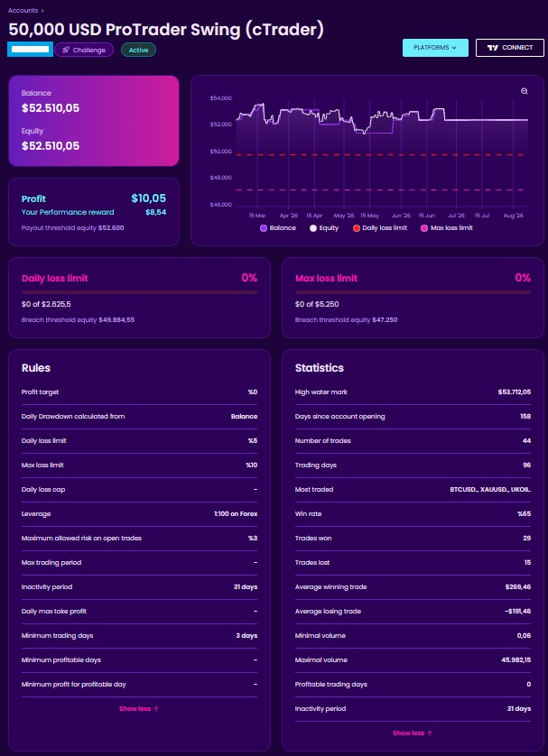This screenshot has width=548, height=756.
Task: Open the PLATFORMS dropdown
Action: (x=435, y=48)
